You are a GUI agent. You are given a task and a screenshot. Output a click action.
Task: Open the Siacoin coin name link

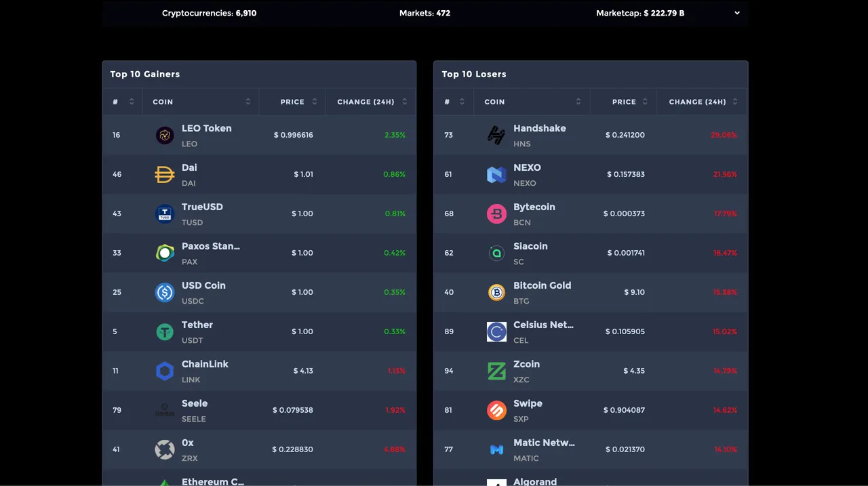click(x=530, y=246)
